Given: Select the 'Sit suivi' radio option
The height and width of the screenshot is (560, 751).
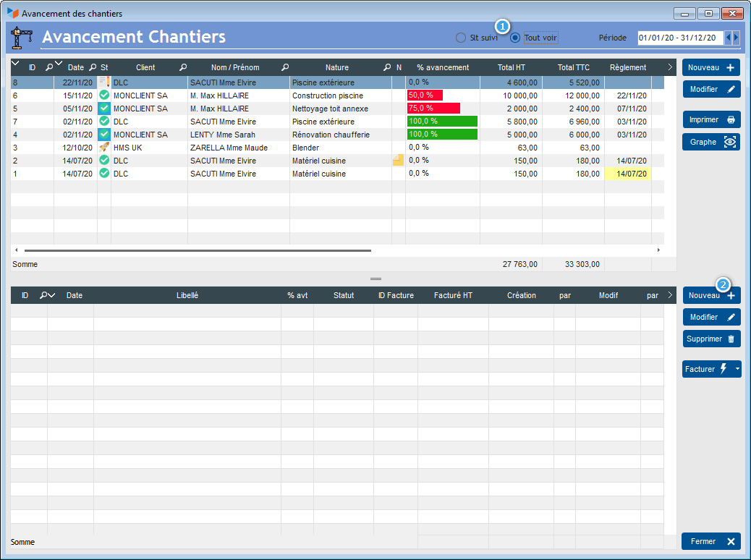Looking at the screenshot, I should [461, 38].
